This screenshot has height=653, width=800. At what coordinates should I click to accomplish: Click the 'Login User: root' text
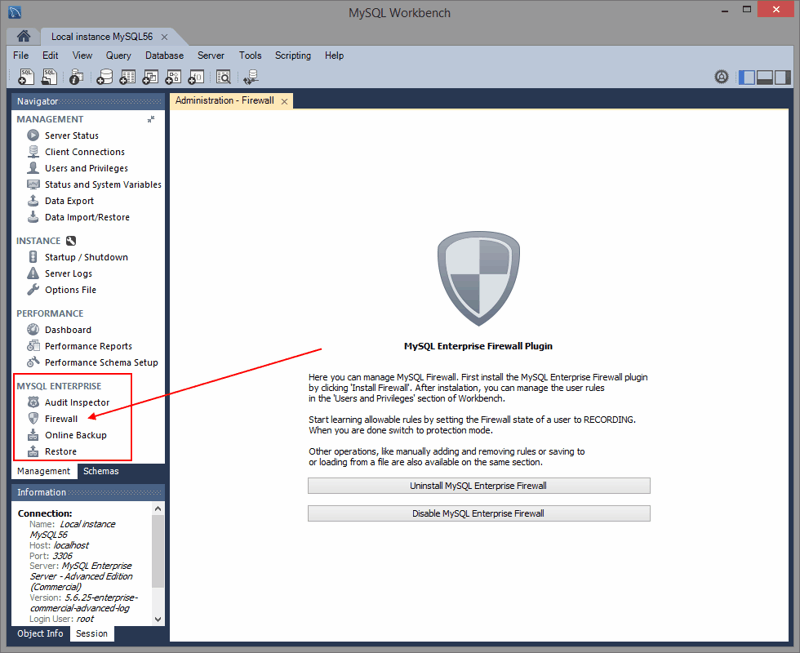pyautogui.click(x=61, y=619)
